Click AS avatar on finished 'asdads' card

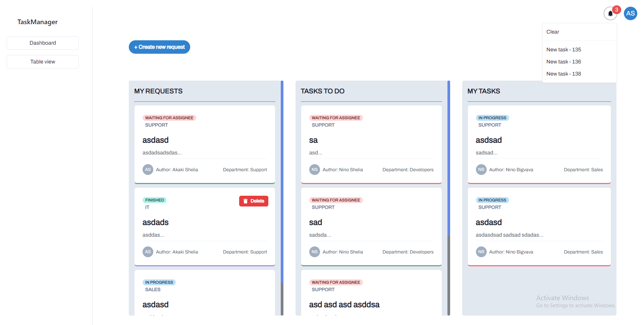pos(148,252)
